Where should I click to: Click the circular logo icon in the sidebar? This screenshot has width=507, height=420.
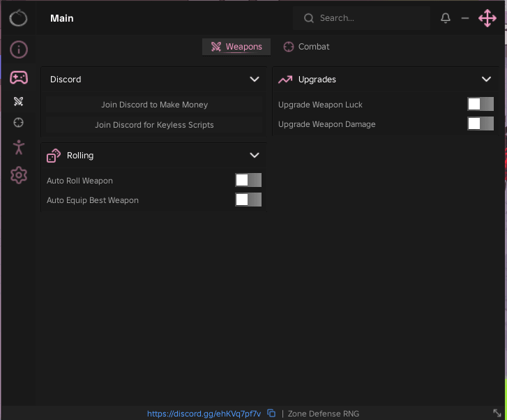coord(18,18)
